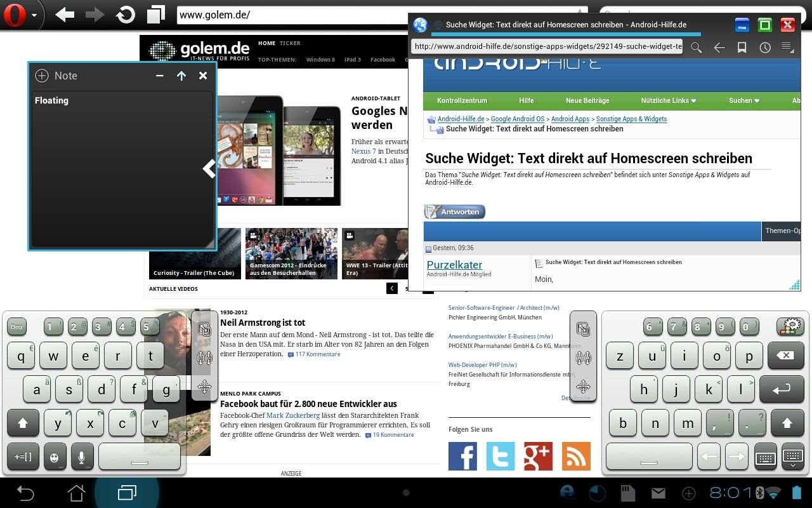Viewport: 812px width, 508px height.
Task: Open the Gamescom 2012 video thumbnail
Action: coord(291,253)
